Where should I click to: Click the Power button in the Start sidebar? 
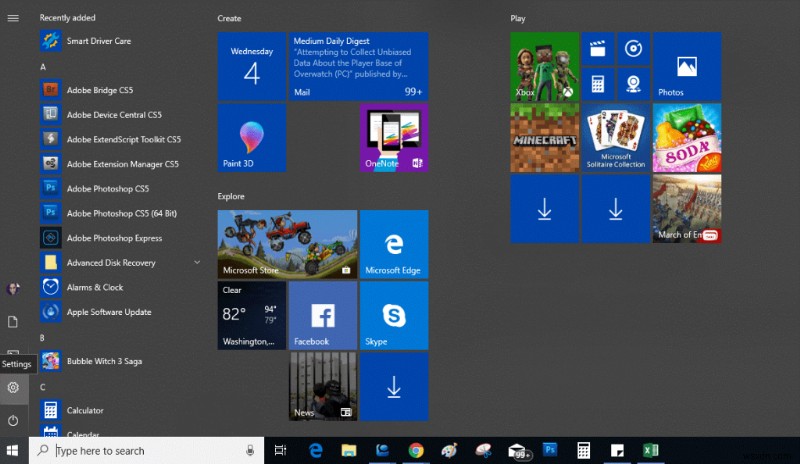click(13, 420)
